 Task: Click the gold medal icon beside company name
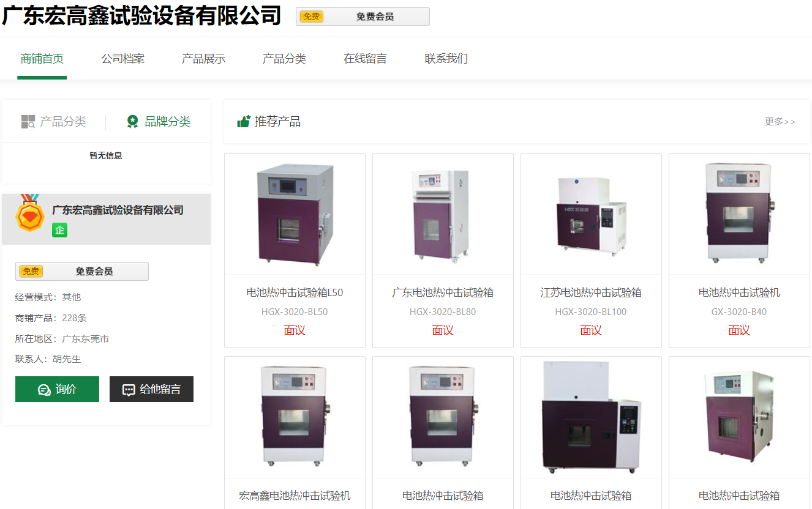pos(29,214)
